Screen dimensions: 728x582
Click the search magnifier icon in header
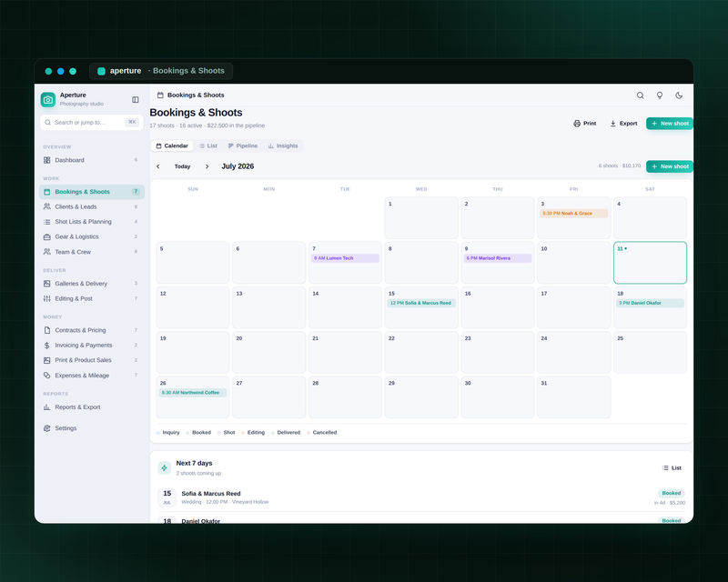pos(640,95)
